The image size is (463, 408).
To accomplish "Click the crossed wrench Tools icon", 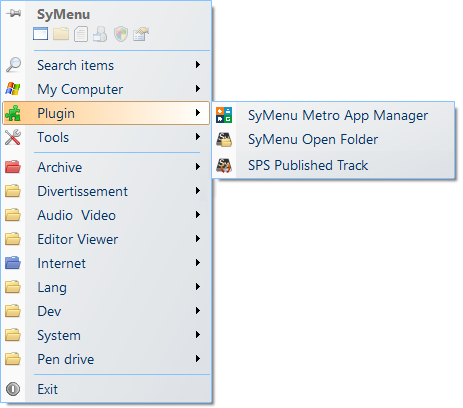I will click(x=13, y=137).
